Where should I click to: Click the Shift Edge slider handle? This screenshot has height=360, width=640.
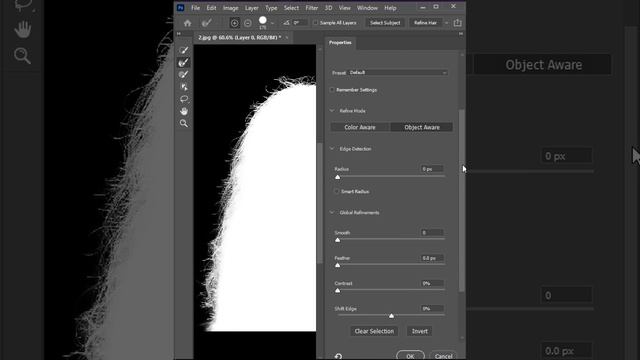point(391,316)
